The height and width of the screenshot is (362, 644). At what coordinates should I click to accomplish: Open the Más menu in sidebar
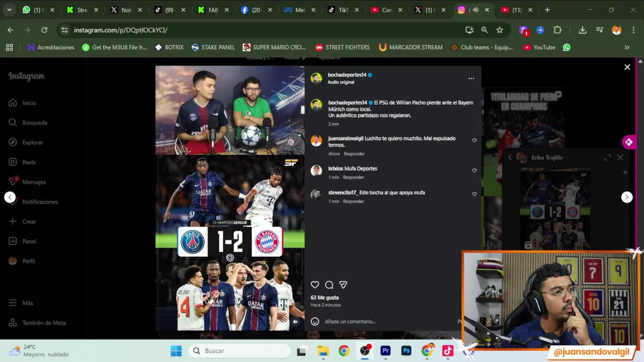tap(21, 303)
